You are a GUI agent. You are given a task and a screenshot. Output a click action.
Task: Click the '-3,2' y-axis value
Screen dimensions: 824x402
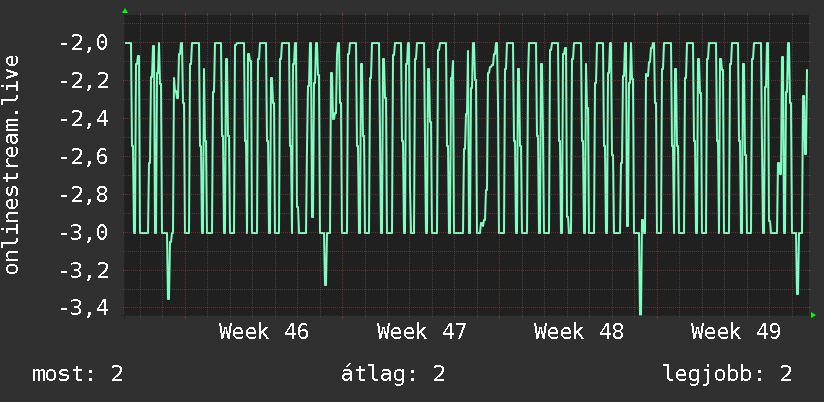[x=84, y=271]
